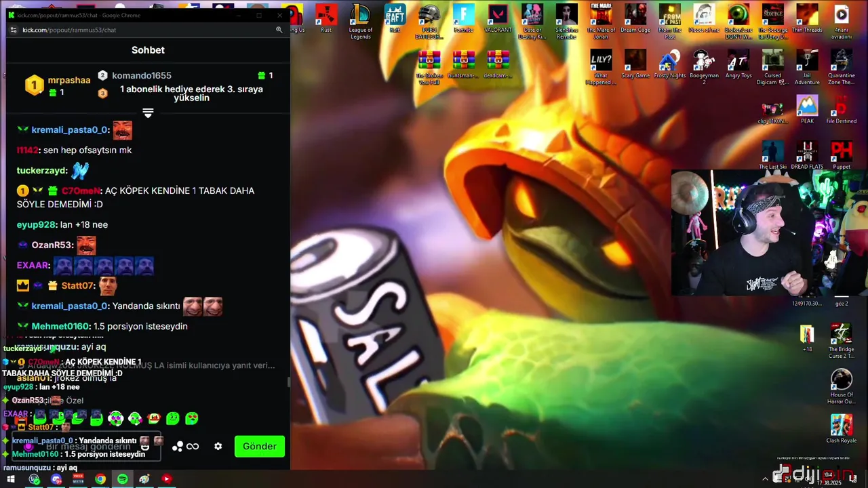Screen dimensions: 868x488
Task: Open What Happened LILY? shortcut
Action: 601,68
